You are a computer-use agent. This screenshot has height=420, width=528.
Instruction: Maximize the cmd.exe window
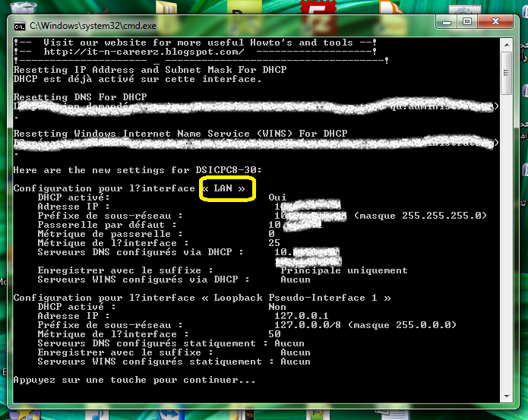pos(467,22)
